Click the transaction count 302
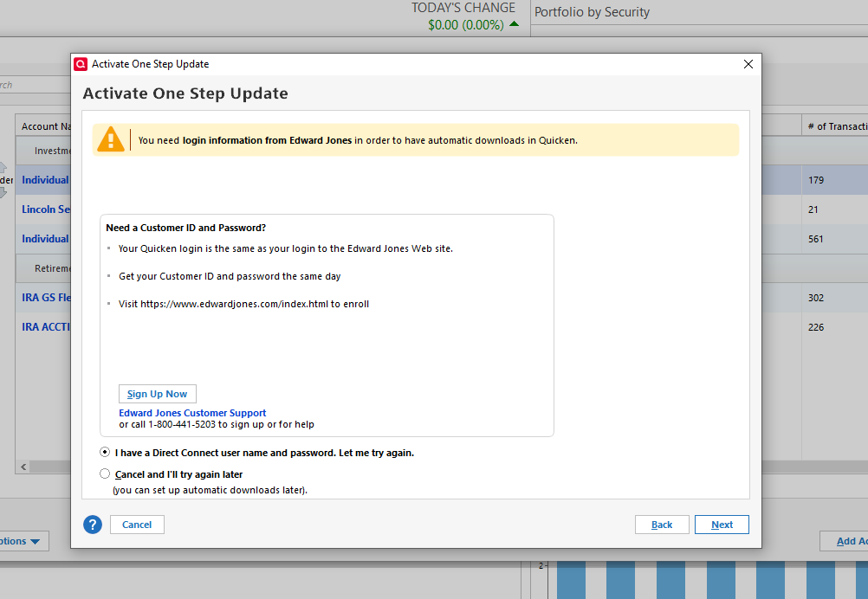The width and height of the screenshot is (868, 599). 815,298
